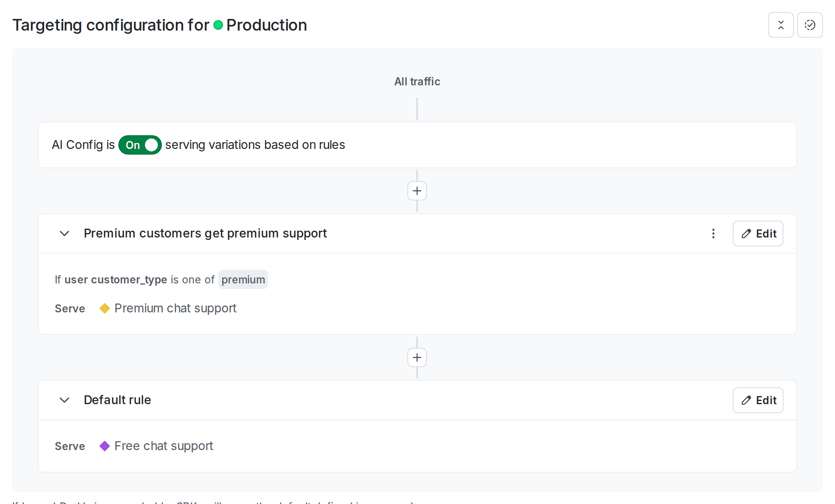
Task: Click the yellow diamond beside Premium chat support
Action: 104,308
